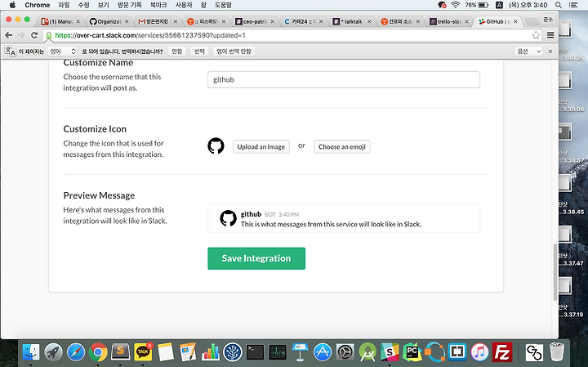Viewport: 588px width, 367px height.
Task: Open the Trash in the dock
Action: click(x=557, y=352)
